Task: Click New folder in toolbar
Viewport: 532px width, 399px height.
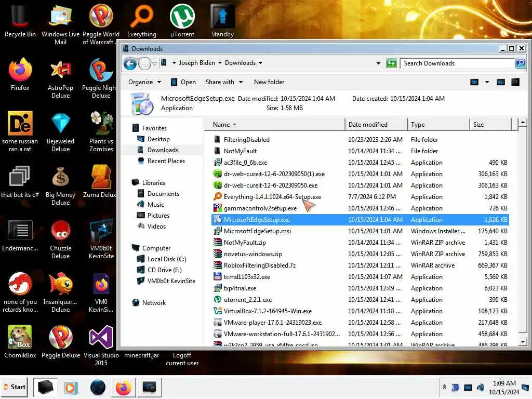Action: pyautogui.click(x=269, y=82)
